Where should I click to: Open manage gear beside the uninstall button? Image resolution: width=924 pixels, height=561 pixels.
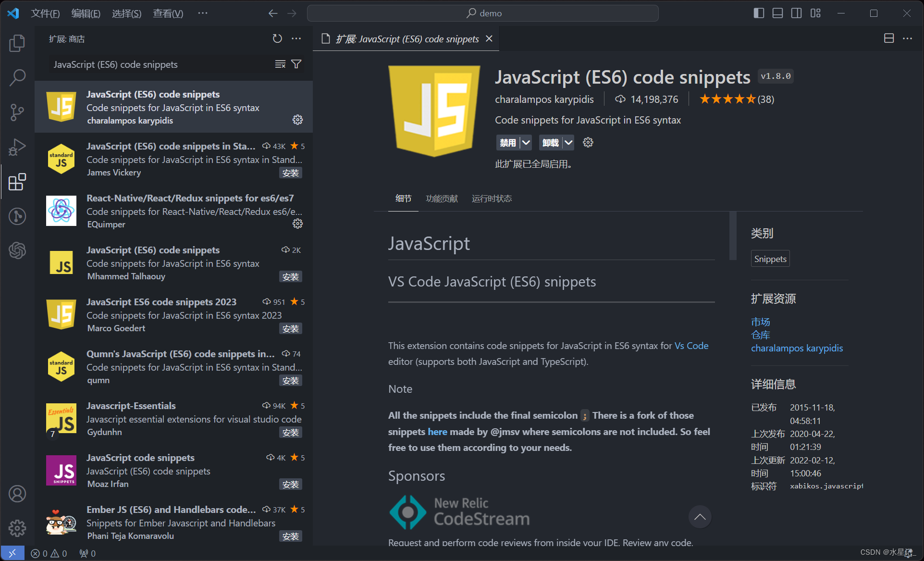click(588, 142)
